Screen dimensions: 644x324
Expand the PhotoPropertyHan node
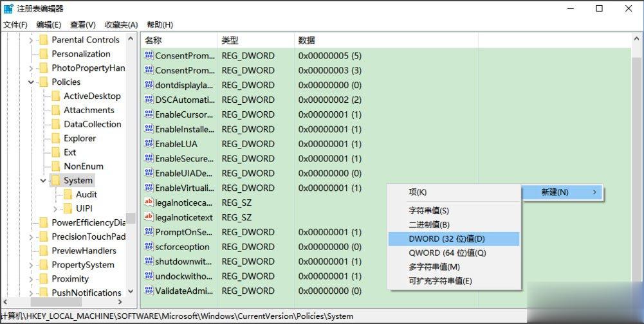[32, 68]
